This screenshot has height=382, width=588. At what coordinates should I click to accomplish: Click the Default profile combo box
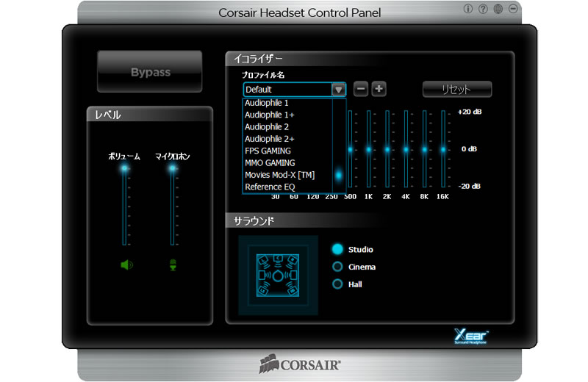[x=295, y=90]
